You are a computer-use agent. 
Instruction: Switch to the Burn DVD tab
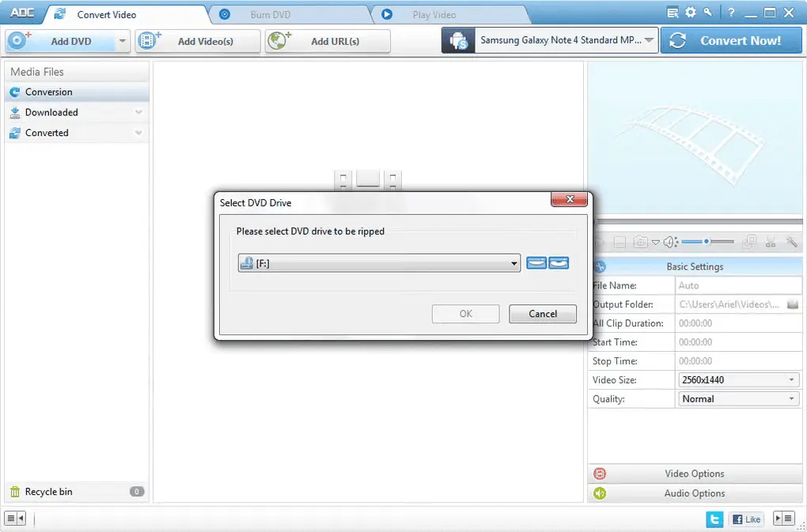[288, 14]
